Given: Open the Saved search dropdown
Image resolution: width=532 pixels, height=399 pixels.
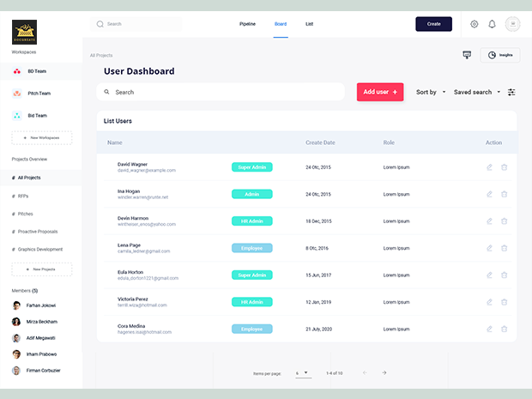Looking at the screenshot, I should pos(477,92).
